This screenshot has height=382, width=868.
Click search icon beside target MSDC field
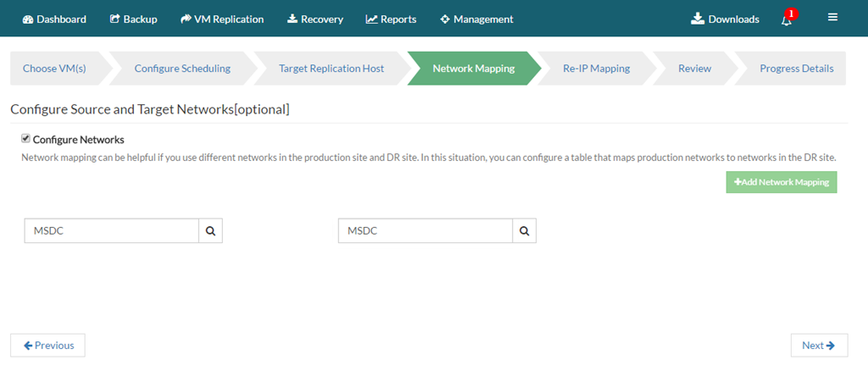pos(524,231)
